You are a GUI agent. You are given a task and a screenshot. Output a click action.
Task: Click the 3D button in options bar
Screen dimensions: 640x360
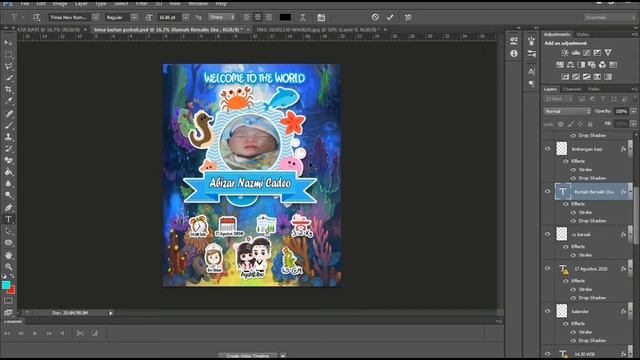407,17
